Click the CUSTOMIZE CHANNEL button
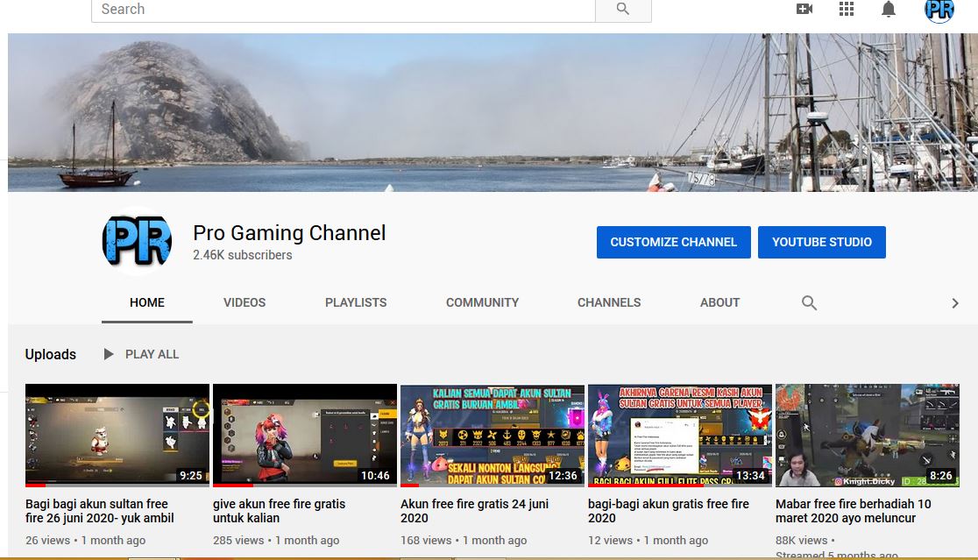 pos(674,242)
